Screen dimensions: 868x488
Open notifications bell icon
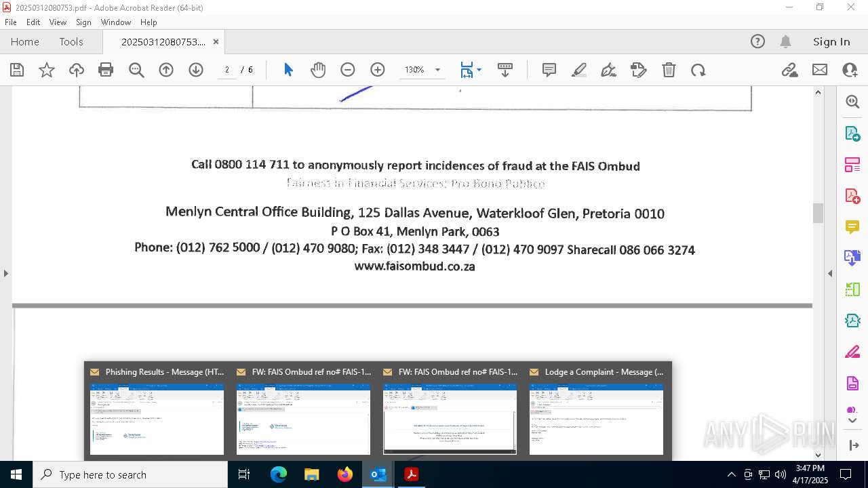pyautogui.click(x=786, y=41)
